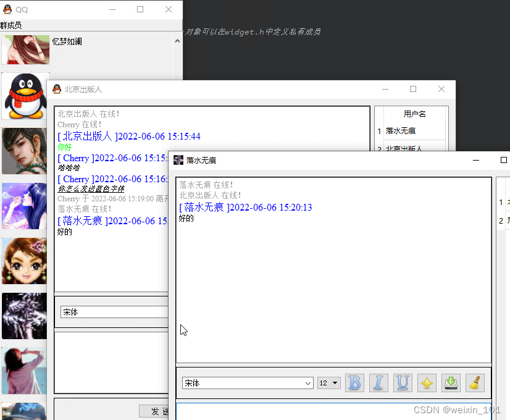Click the 忆梦如澜 name label
Screen dimensions: 510x420
click(x=67, y=41)
